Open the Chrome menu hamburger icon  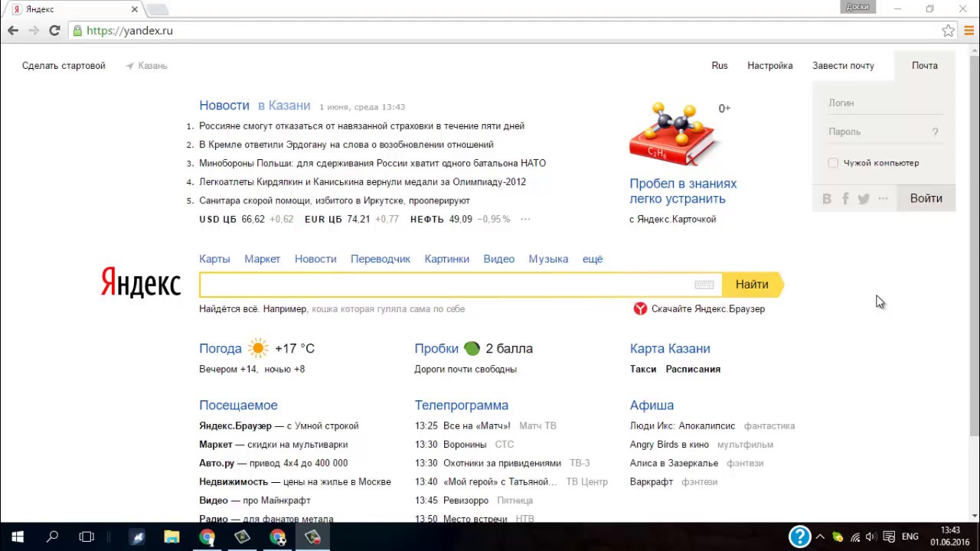[969, 31]
